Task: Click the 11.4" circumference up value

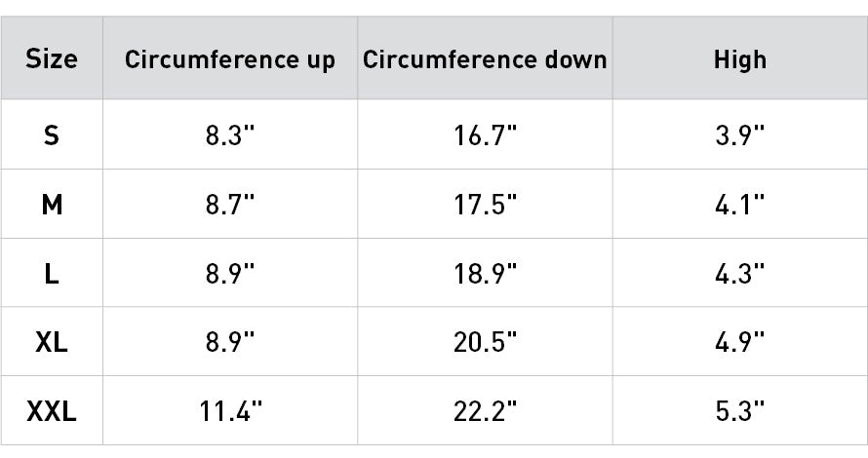Action: pyautogui.click(x=230, y=411)
